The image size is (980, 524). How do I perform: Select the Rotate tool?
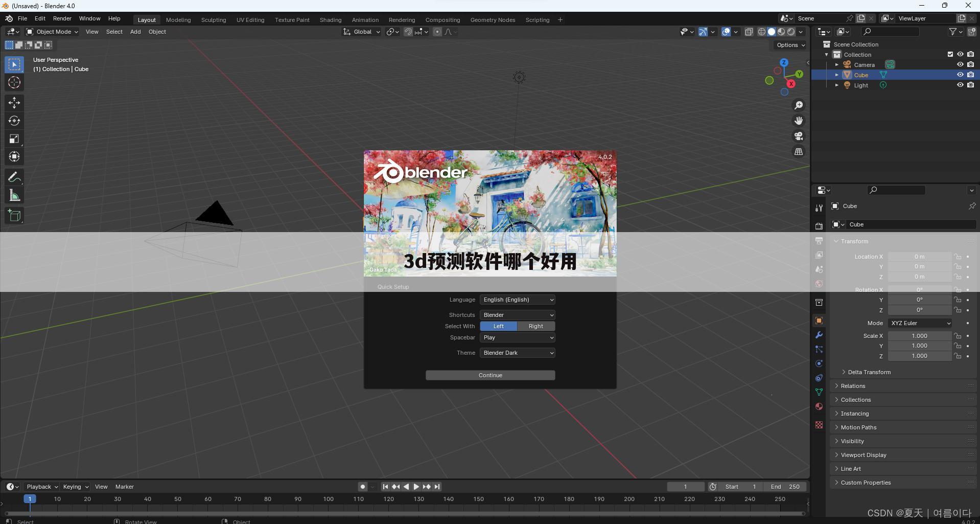tap(14, 121)
